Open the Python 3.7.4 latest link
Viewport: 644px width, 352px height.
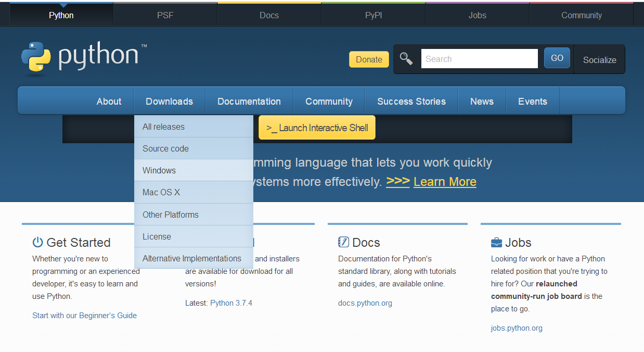[231, 303]
